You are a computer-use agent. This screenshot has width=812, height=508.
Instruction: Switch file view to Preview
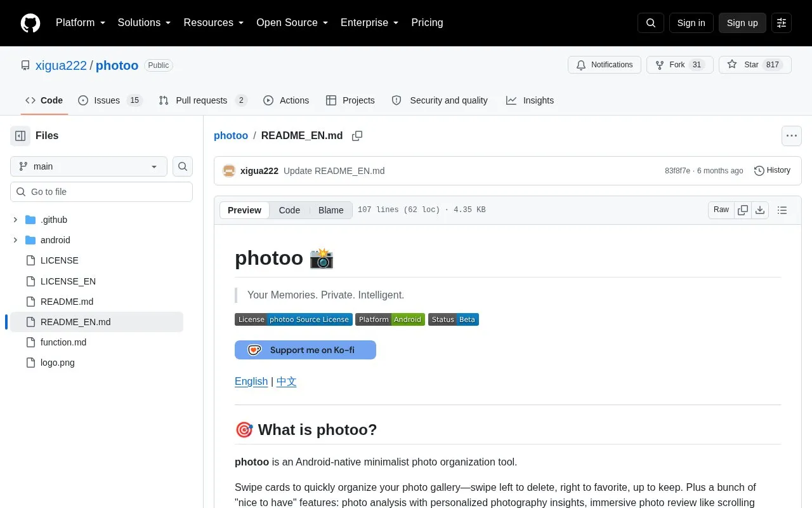pos(244,210)
